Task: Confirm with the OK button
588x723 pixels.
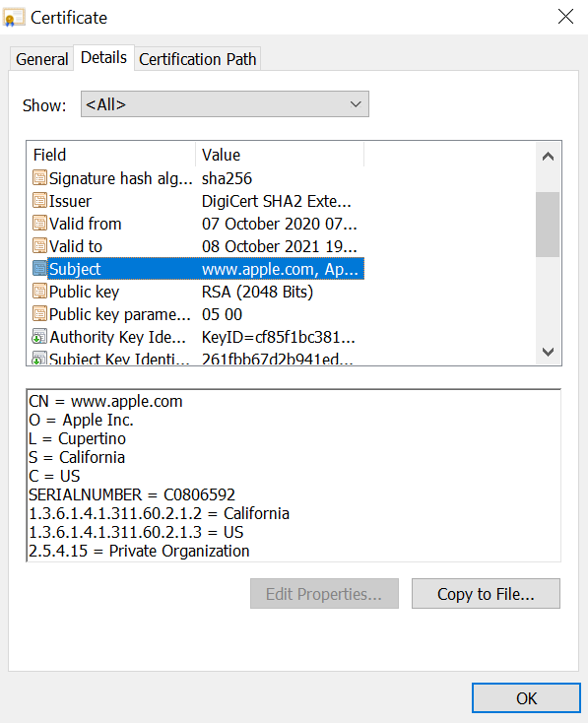Action: pos(526,698)
